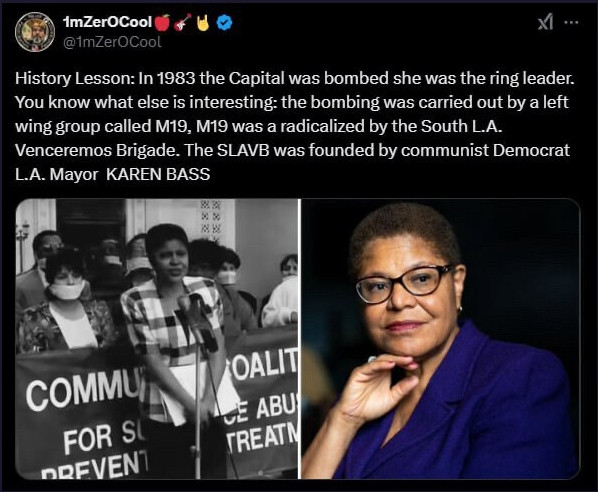
Task: Open the three-dot more options menu
Action: (571, 23)
